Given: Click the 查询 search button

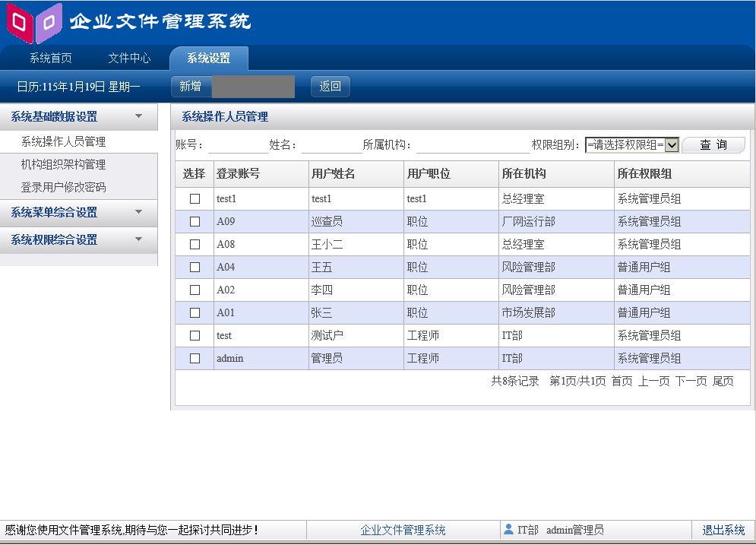Looking at the screenshot, I should point(713,145).
